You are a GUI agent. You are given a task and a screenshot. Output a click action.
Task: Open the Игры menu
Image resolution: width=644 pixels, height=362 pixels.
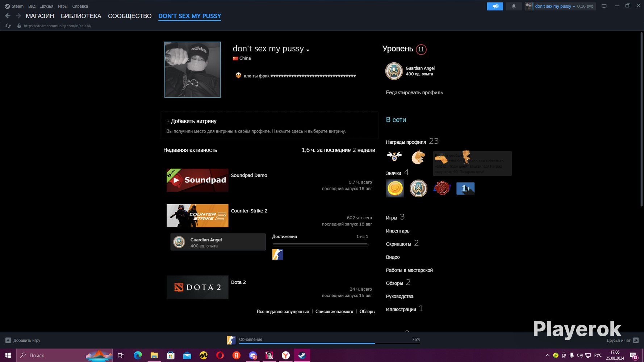pyautogui.click(x=63, y=6)
